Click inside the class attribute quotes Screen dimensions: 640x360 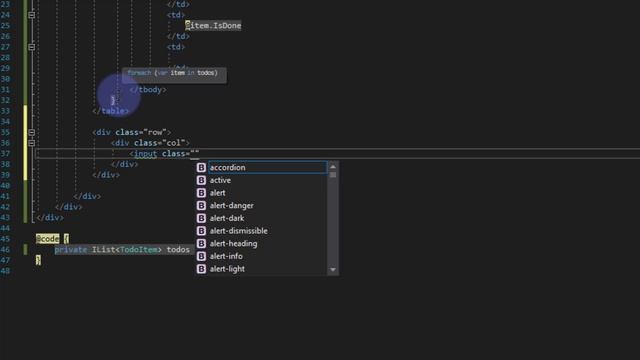point(195,154)
